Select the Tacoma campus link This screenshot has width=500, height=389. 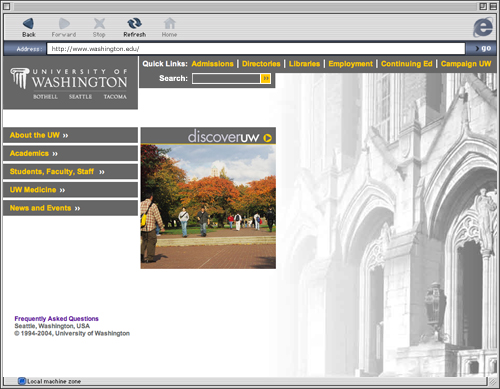pos(115,97)
